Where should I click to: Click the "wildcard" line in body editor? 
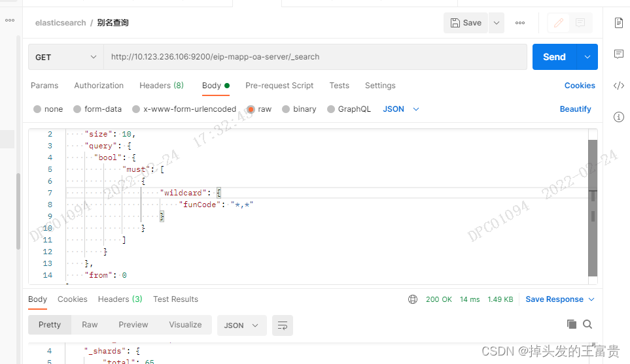click(326, 193)
